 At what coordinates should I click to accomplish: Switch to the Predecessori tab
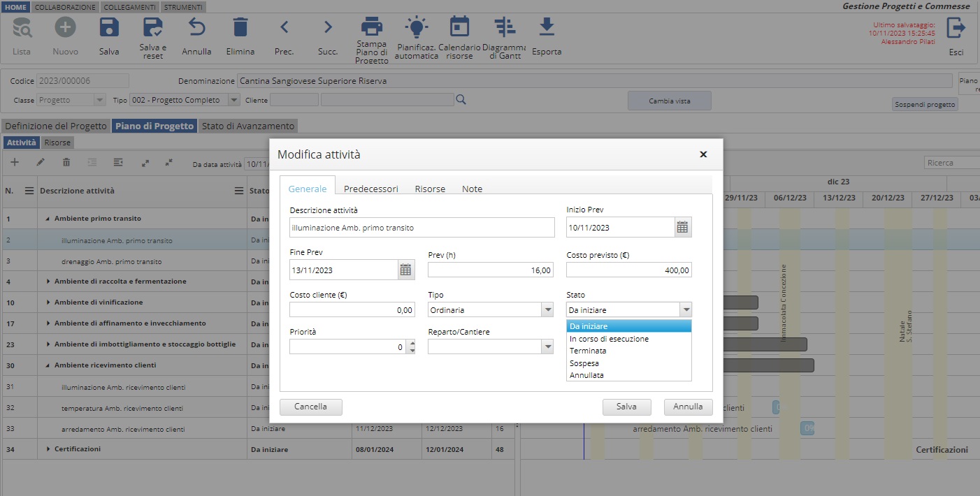pyautogui.click(x=370, y=189)
